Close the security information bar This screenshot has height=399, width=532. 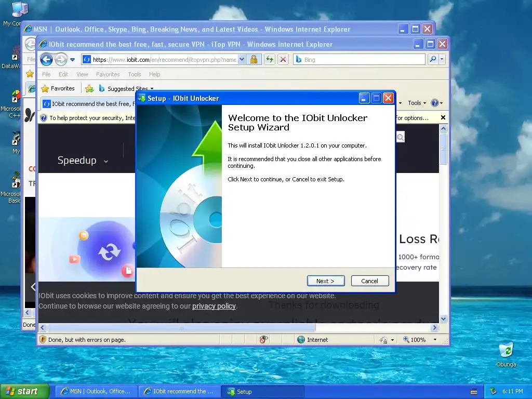tap(443, 118)
